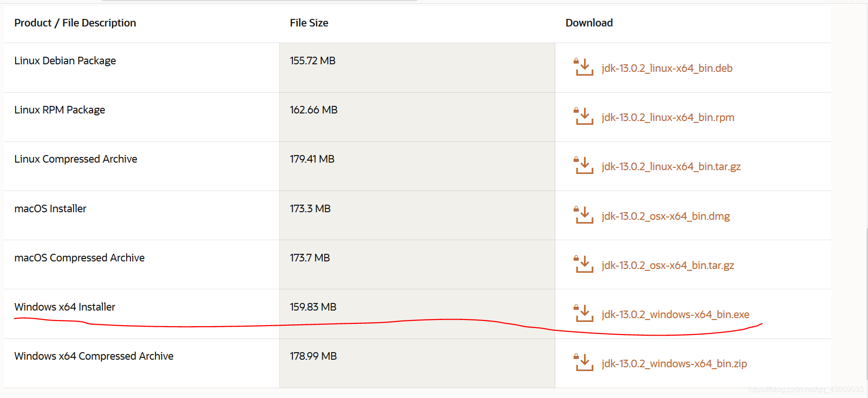Click the 173.3 MB file size
The height and width of the screenshot is (398, 868).
[310, 208]
